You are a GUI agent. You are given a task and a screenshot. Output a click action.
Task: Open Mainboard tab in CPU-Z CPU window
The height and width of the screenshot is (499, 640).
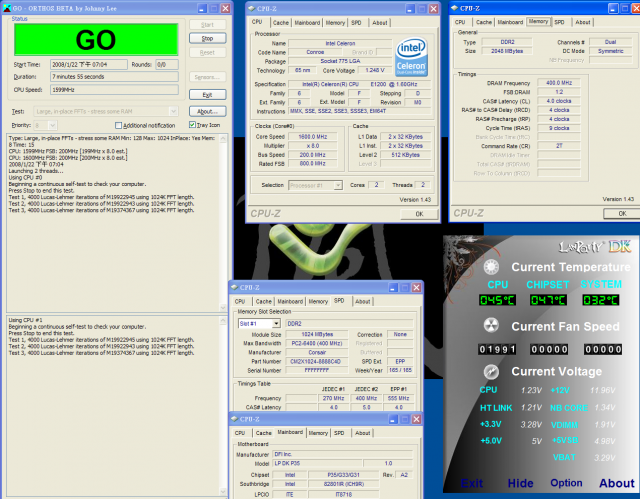point(307,23)
